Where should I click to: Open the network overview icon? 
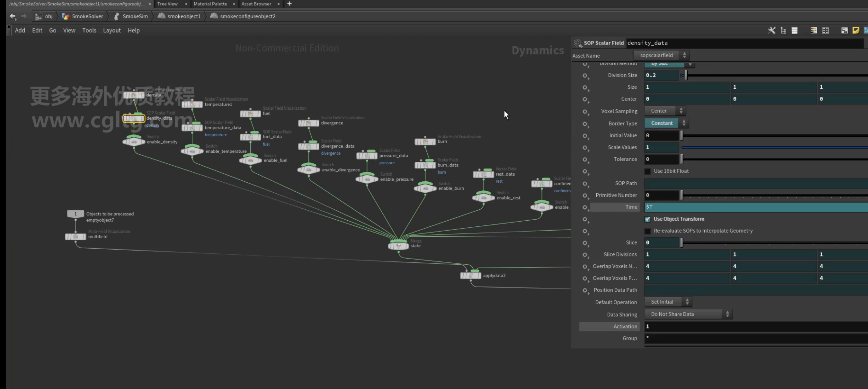click(x=844, y=30)
